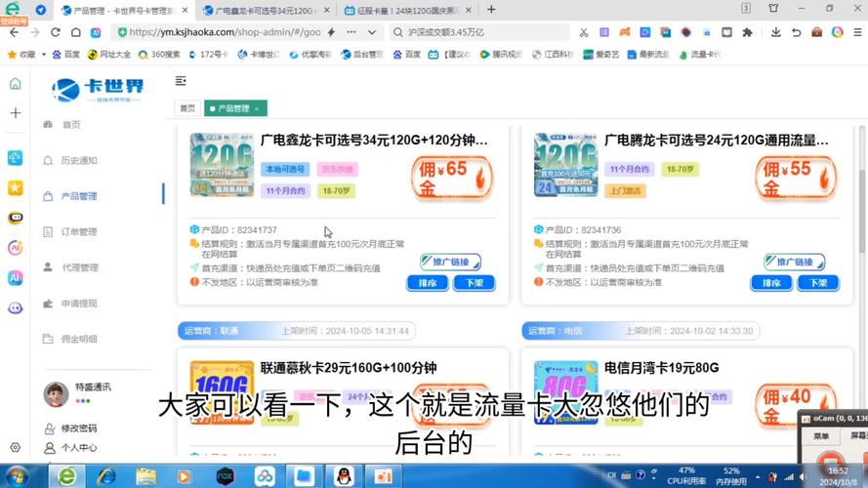Click the 卡世界 logo
The width and height of the screenshot is (868, 488).
point(98,90)
